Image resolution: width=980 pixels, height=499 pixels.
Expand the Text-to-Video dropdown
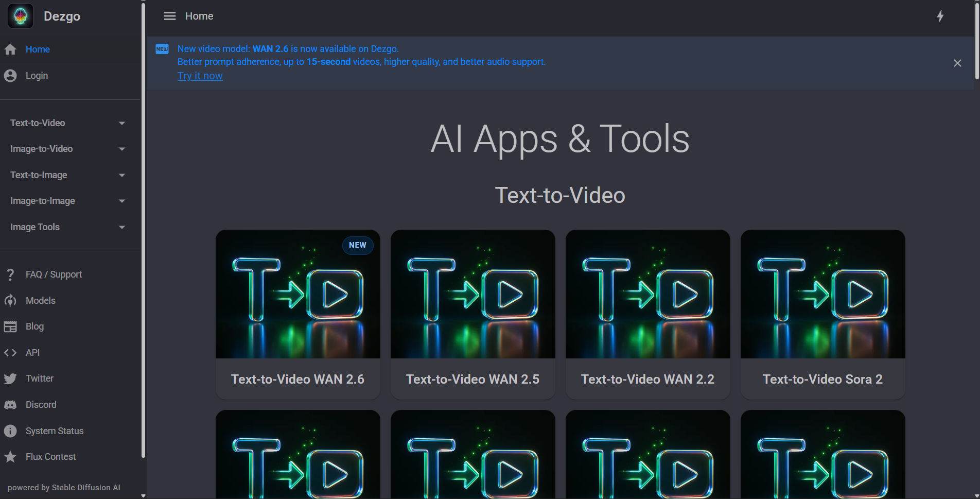tap(121, 123)
